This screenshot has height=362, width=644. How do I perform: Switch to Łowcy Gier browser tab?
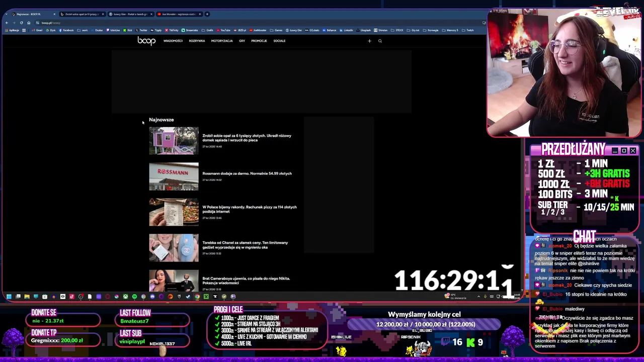pos(130,14)
